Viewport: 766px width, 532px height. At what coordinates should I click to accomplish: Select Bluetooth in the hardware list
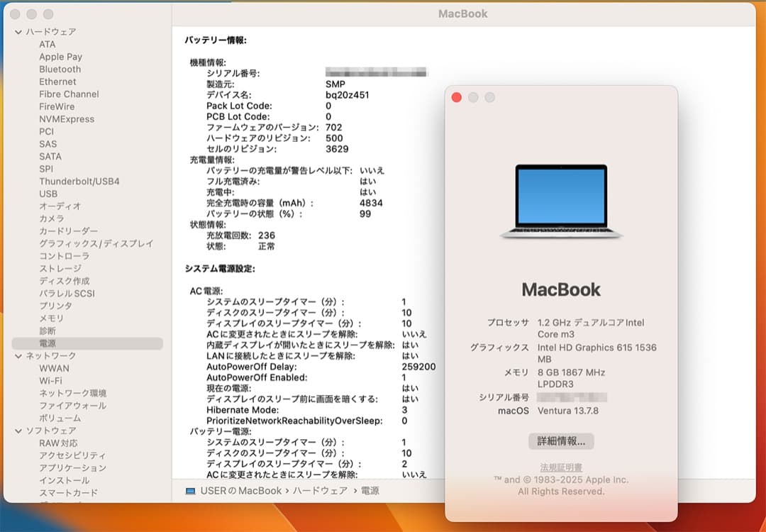(59, 69)
